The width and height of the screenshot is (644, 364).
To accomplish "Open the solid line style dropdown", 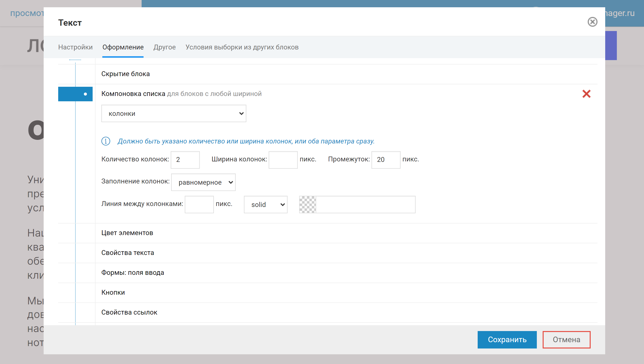I will click(x=265, y=205).
